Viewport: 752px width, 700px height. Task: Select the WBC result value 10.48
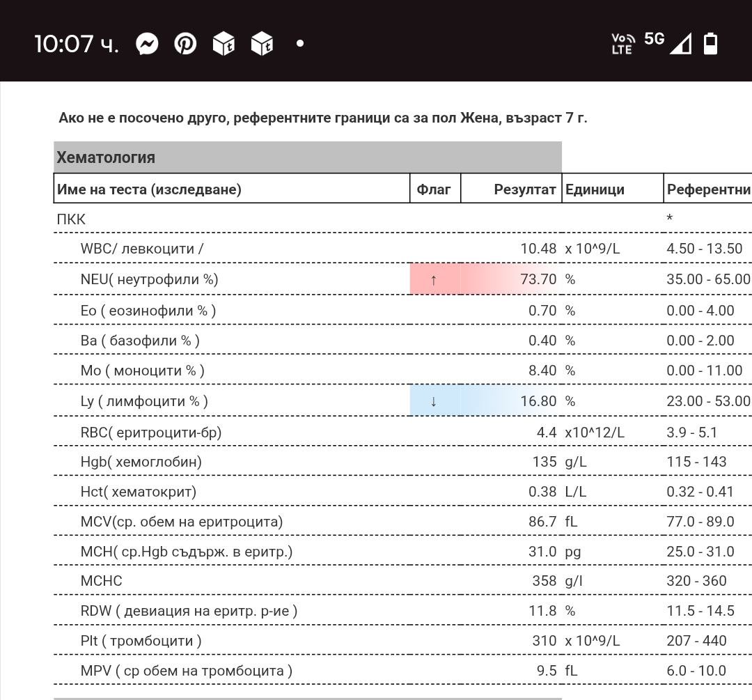(538, 249)
